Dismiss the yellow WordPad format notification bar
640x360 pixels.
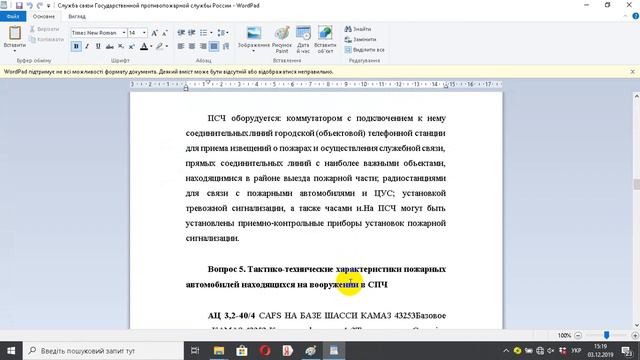(632, 71)
